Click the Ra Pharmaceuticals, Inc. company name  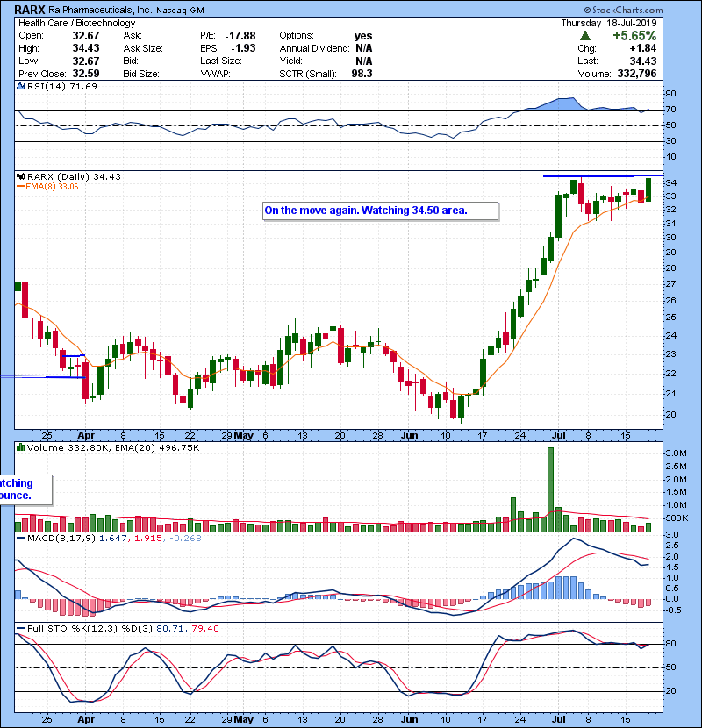coord(100,10)
